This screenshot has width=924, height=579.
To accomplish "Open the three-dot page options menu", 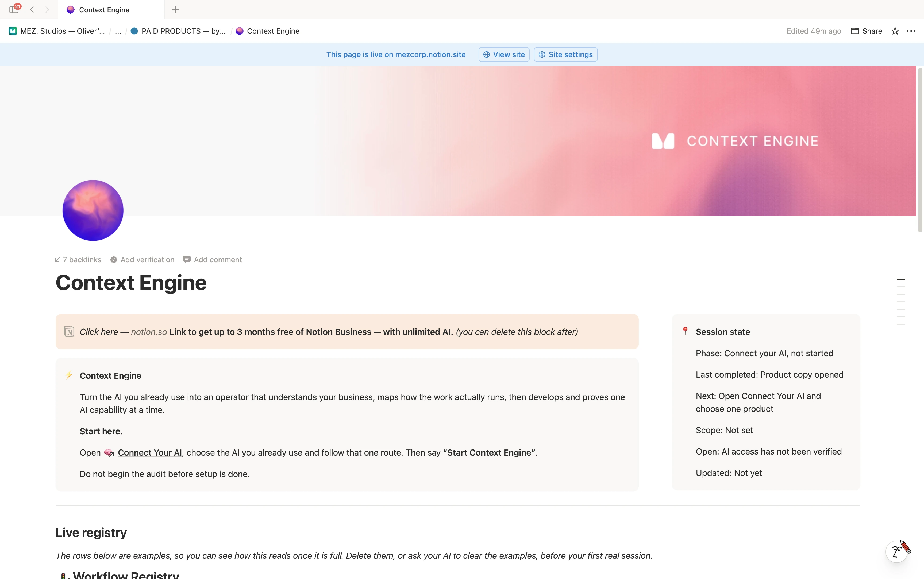I will [x=911, y=31].
